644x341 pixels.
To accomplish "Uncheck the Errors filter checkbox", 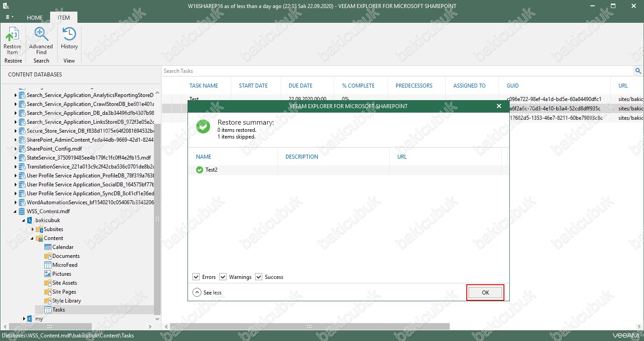I will tap(196, 277).
